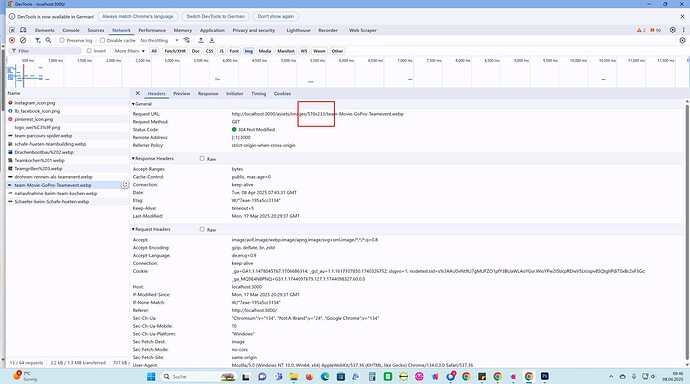Toggle the device toolbar icon
This screenshot has width=690, height=384.
click(23, 30)
